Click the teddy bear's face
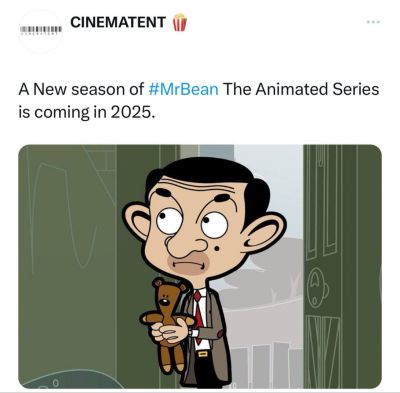Viewport: 400px width, 393px height. click(165, 297)
